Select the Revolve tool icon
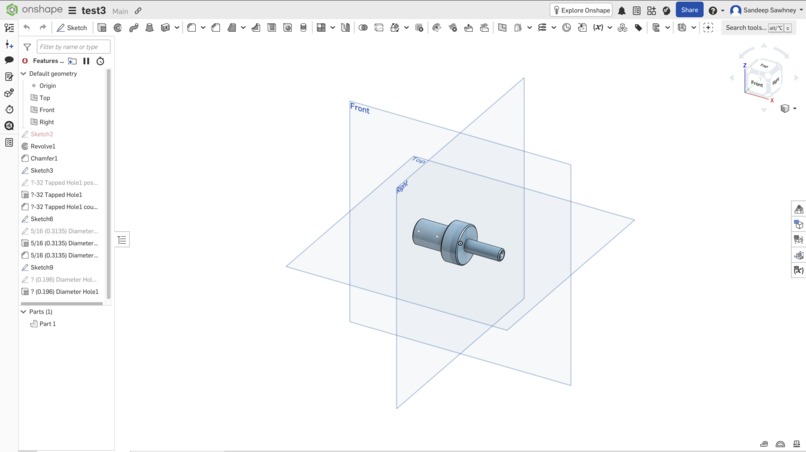The image size is (806, 452). click(x=118, y=28)
